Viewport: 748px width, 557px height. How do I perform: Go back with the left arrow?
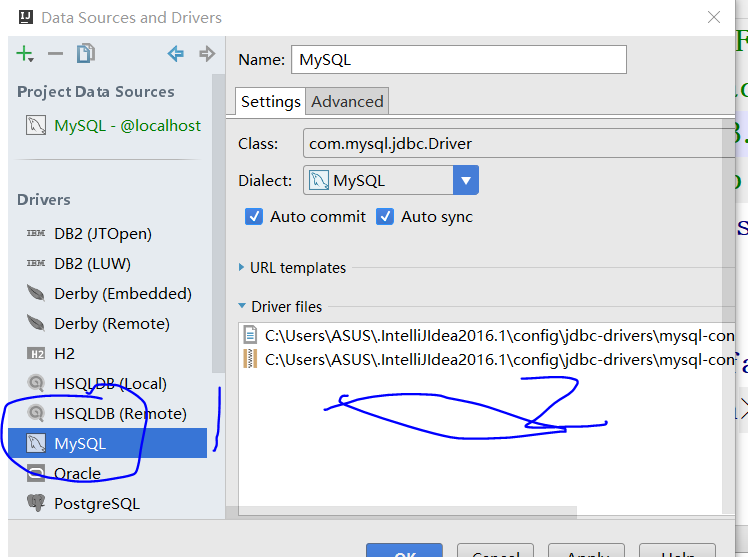(176, 53)
